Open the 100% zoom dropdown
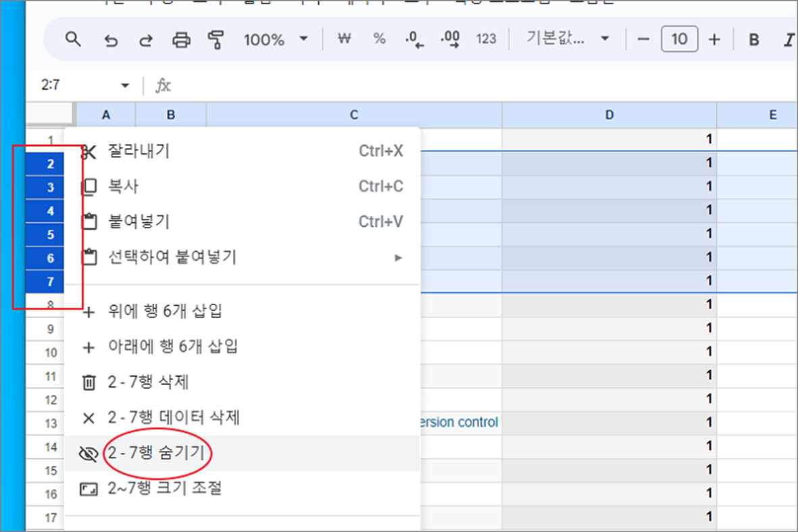Viewport: 798px width, 532px height. (x=275, y=39)
